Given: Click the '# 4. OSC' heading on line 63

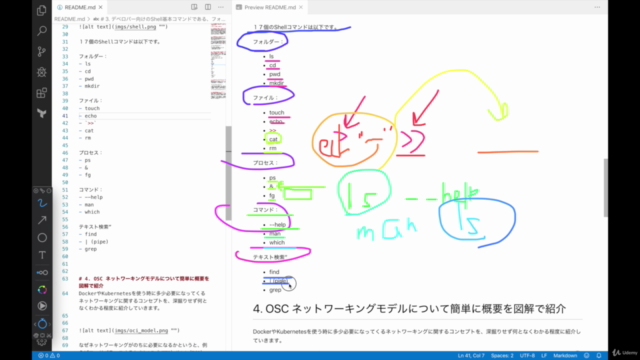Looking at the screenshot, I should point(144,282).
